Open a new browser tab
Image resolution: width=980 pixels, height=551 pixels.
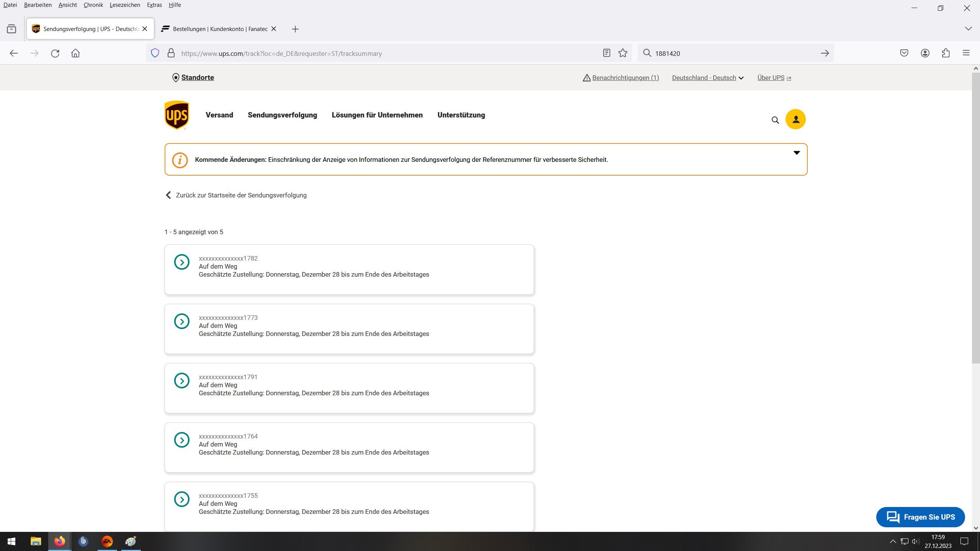(x=295, y=29)
